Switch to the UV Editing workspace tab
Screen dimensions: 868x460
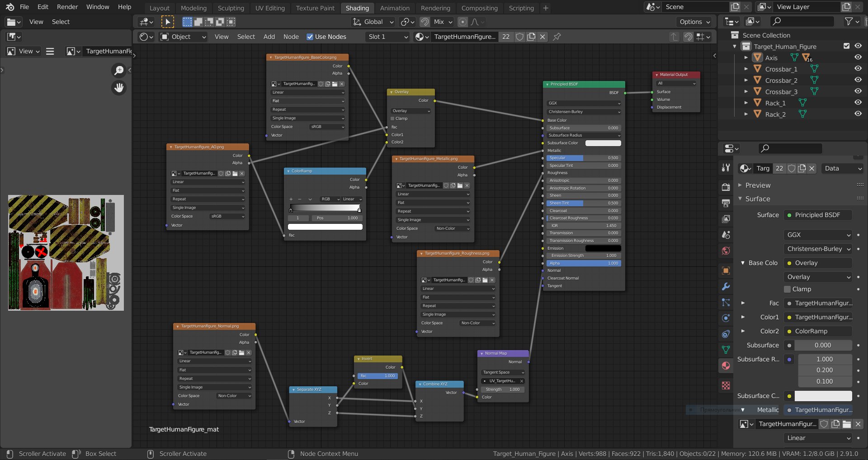click(270, 8)
